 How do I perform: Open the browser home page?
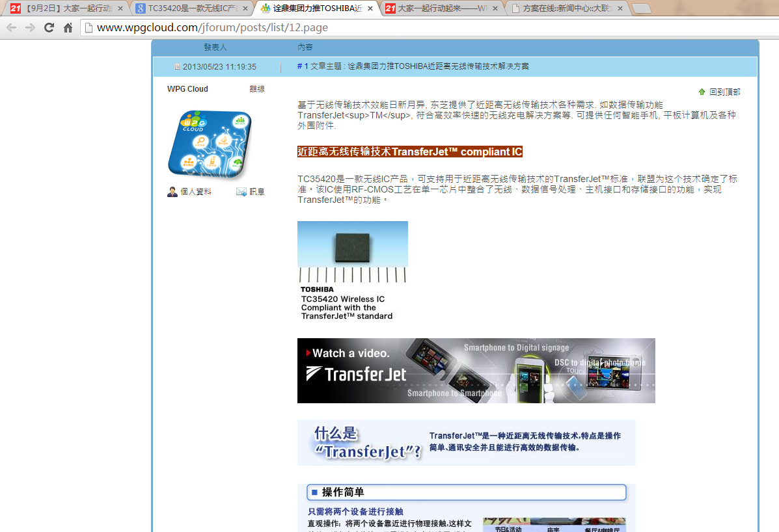click(x=68, y=28)
